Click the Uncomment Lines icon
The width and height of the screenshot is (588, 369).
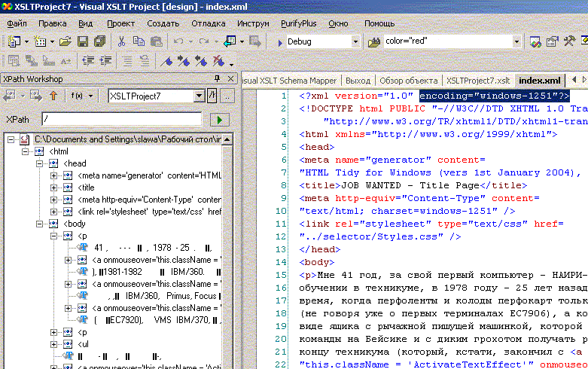(x=145, y=61)
